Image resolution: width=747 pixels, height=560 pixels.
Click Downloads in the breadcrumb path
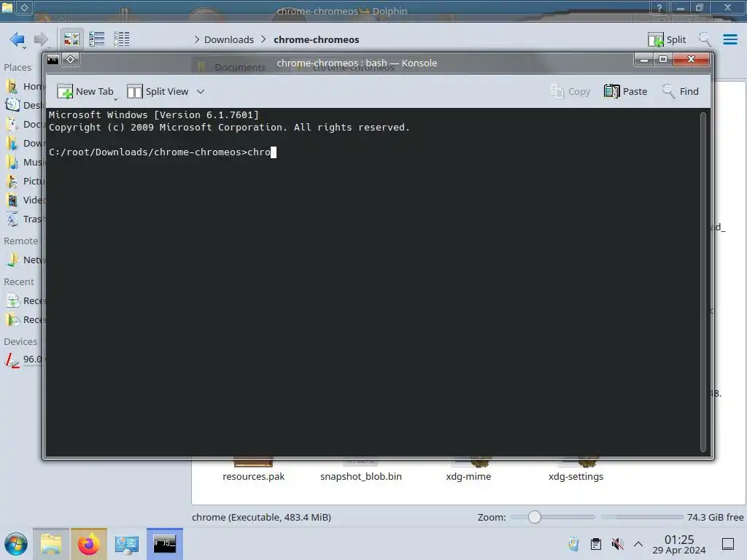228,39
